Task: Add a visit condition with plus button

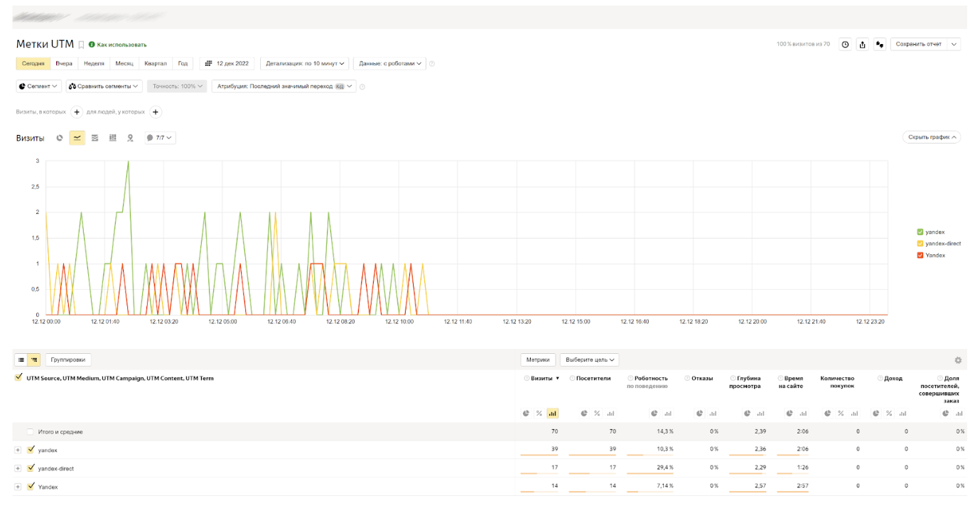Action: point(77,112)
